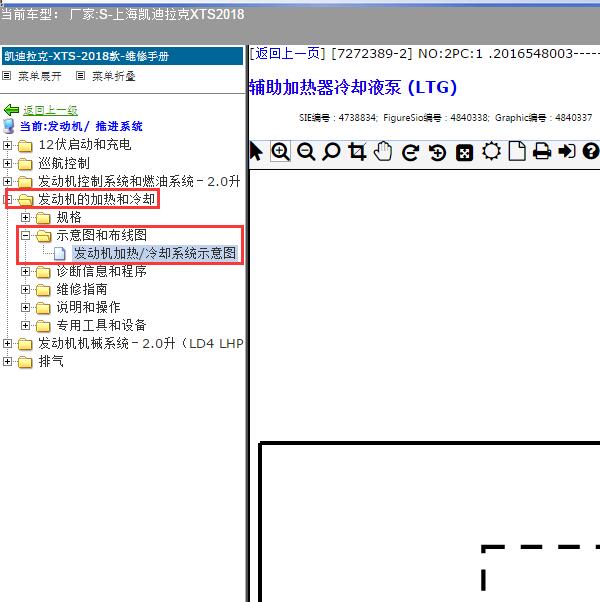
Task: Select the 维修指南 folder label
Action: 82,289
